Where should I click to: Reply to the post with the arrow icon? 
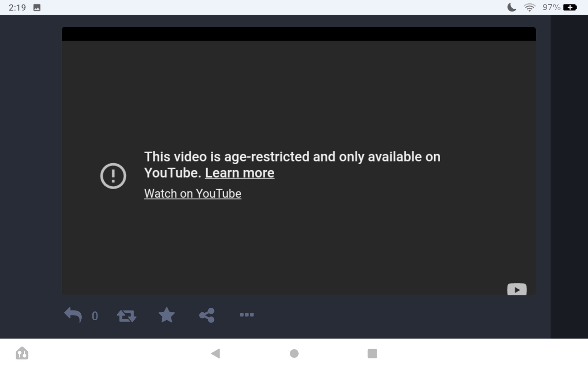coord(73,315)
